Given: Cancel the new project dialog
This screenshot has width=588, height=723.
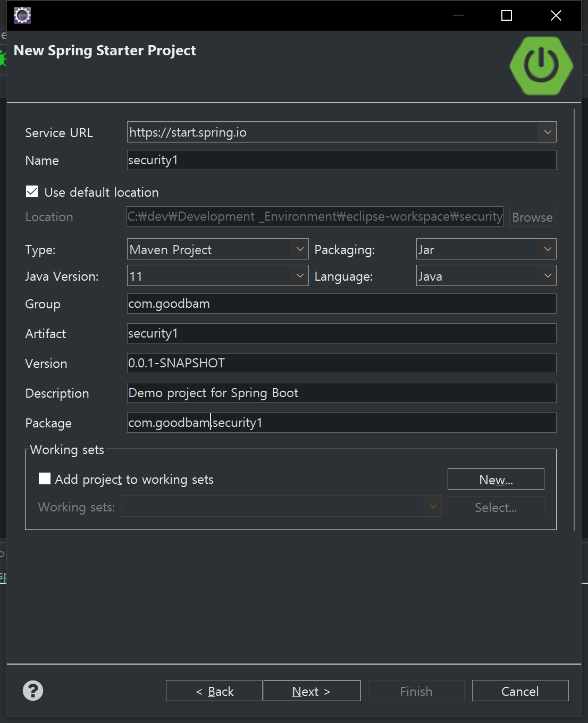Looking at the screenshot, I should pos(520,691).
